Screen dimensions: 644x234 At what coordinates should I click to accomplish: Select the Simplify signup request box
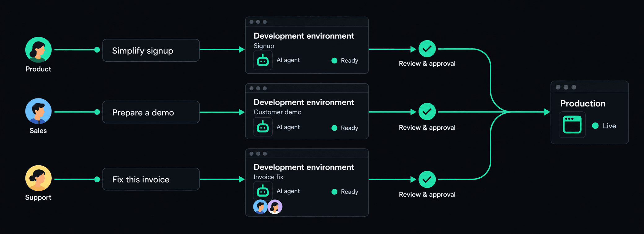[x=151, y=50]
